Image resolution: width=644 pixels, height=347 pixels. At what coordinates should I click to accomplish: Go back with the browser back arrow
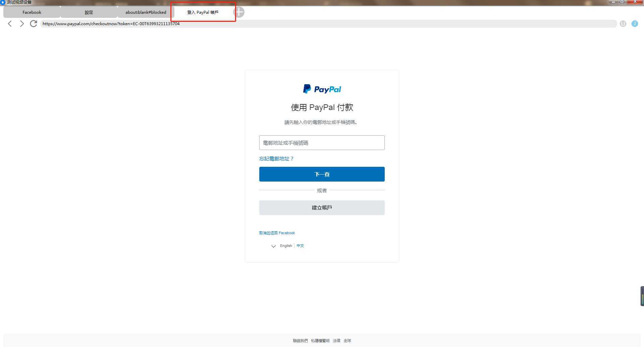(x=10, y=23)
